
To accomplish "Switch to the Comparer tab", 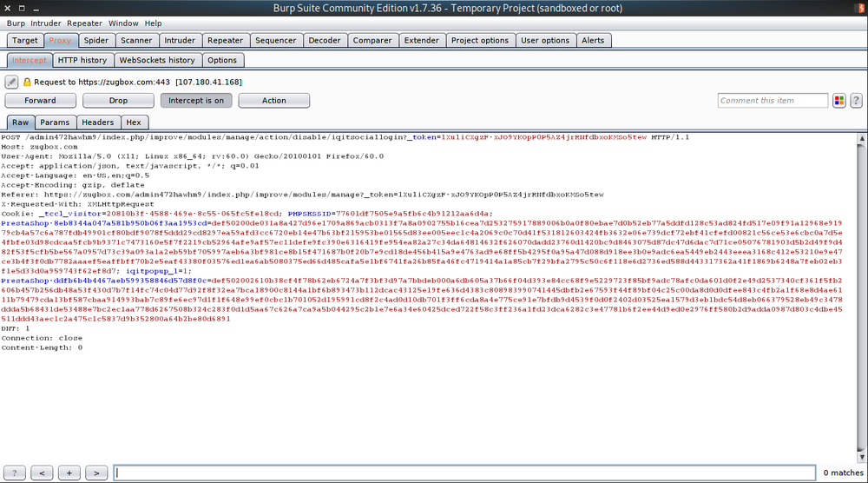I will [372, 41].
